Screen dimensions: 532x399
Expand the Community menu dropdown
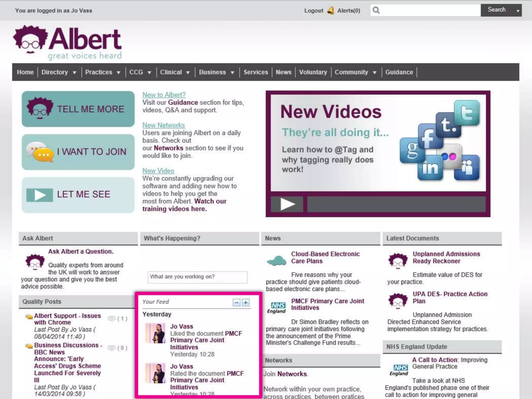click(x=374, y=72)
